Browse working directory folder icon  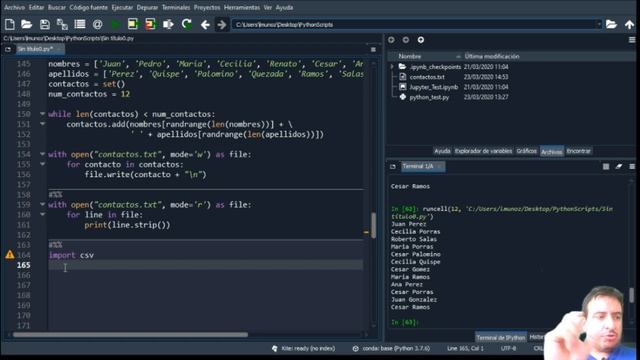[611, 24]
